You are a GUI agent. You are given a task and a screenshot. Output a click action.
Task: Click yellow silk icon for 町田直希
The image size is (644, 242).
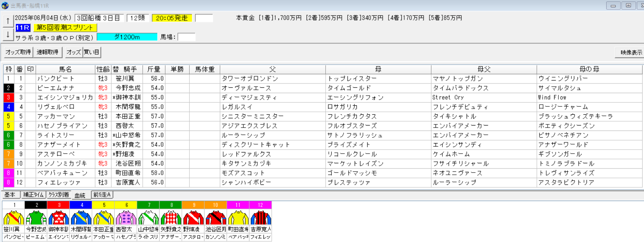pos(238,218)
